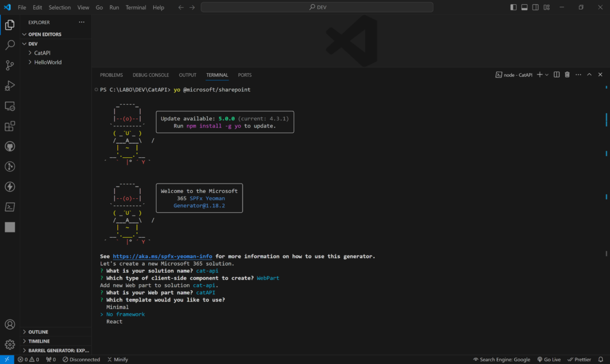Open the Run and Debug view

tap(10, 86)
